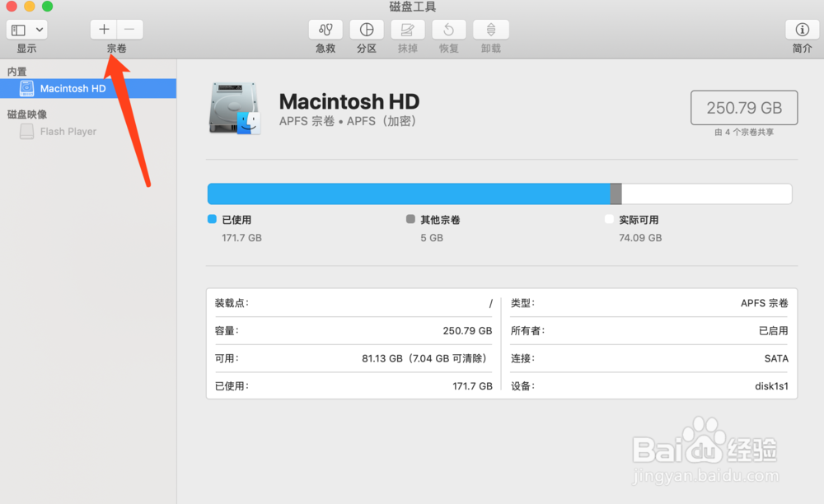Click the 卸载 unmount icon
Image resolution: width=824 pixels, height=504 pixels.
[x=491, y=30]
